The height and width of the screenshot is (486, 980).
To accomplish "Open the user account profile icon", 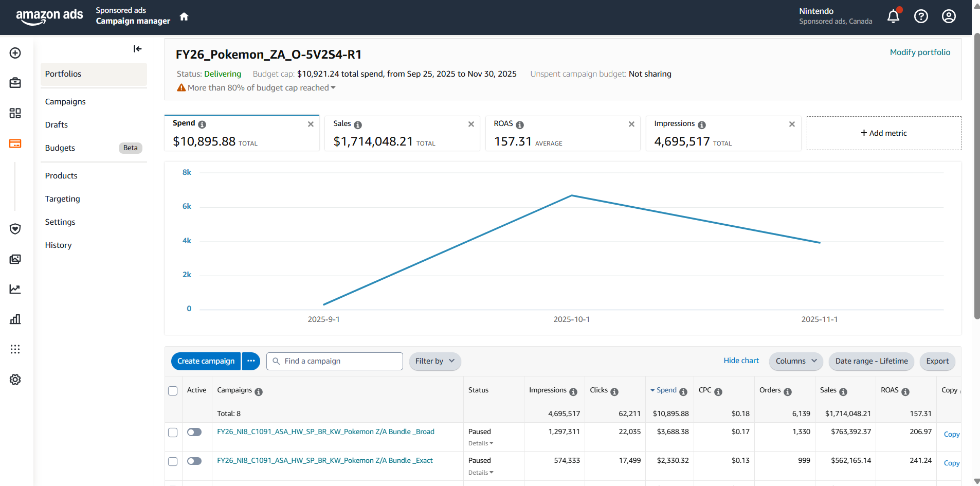I will pyautogui.click(x=949, y=16).
